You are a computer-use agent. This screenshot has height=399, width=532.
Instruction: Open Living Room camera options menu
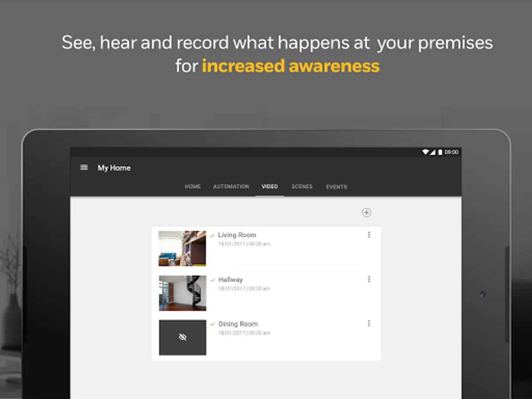[x=369, y=235]
